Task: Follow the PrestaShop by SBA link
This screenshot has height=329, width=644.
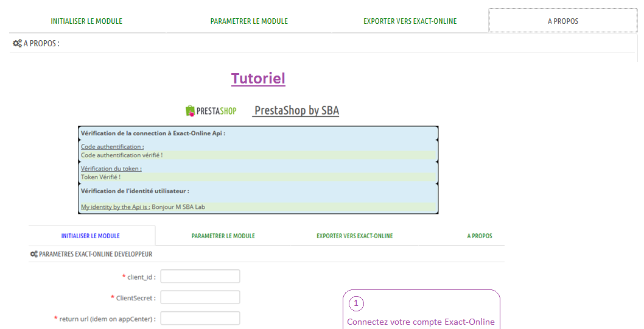Action: (296, 111)
